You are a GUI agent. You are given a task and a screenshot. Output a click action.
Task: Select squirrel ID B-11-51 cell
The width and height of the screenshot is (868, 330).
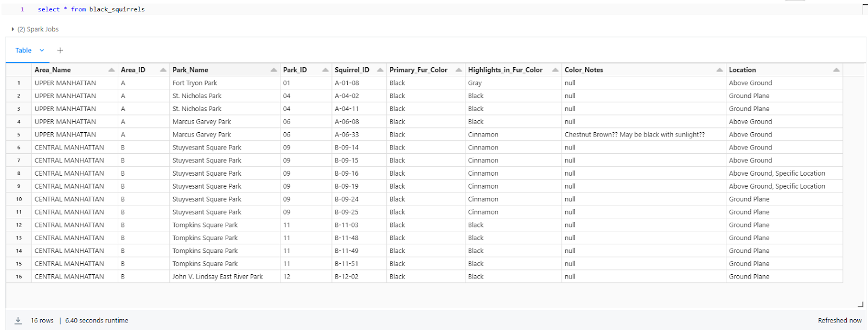(359, 264)
